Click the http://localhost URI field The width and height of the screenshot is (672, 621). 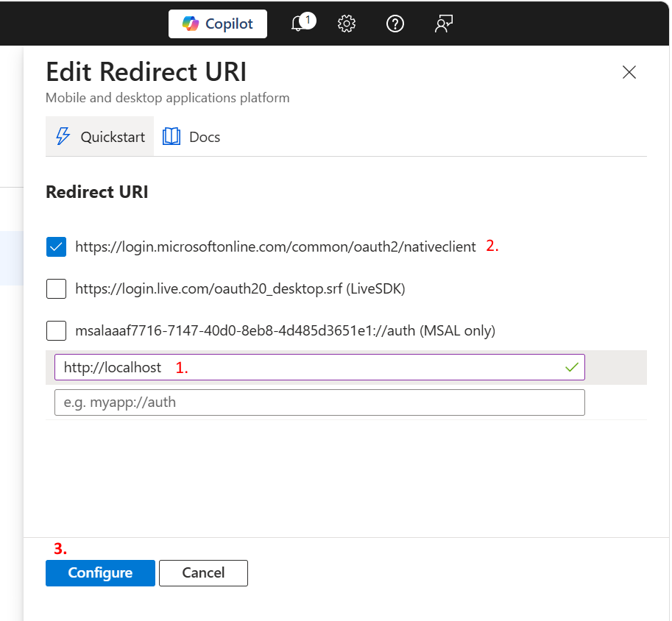point(319,367)
